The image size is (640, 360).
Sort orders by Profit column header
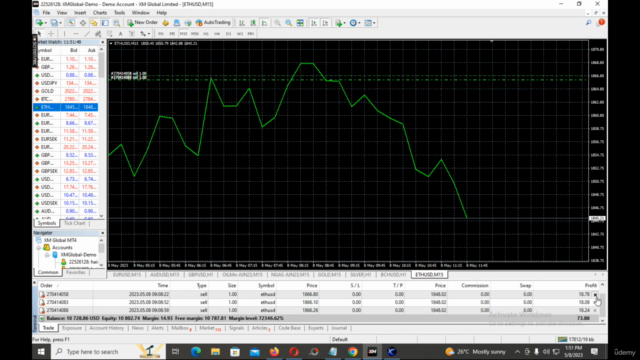tap(590, 285)
